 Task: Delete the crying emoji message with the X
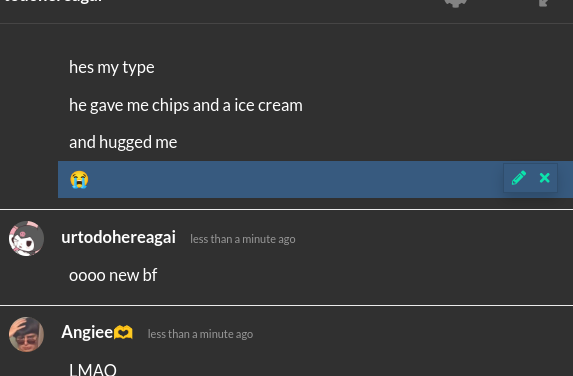click(x=544, y=178)
